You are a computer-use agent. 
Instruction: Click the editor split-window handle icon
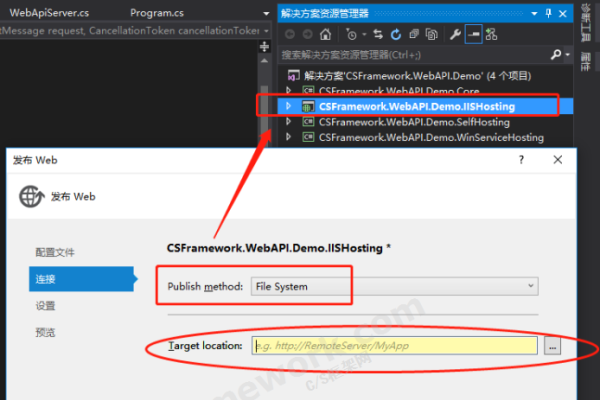(x=264, y=47)
